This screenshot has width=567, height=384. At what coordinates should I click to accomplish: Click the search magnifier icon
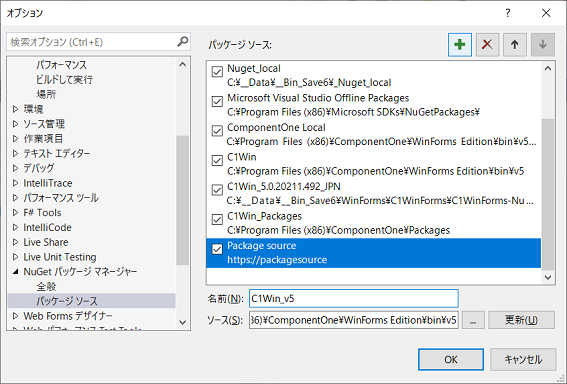coord(183,42)
